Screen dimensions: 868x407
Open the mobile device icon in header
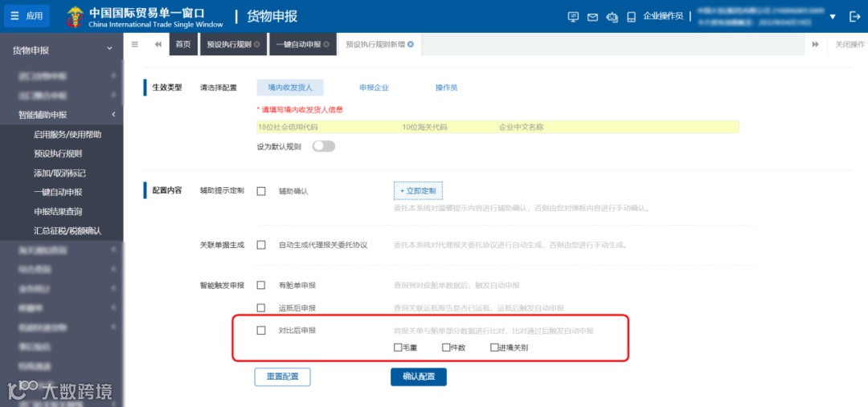coord(631,17)
